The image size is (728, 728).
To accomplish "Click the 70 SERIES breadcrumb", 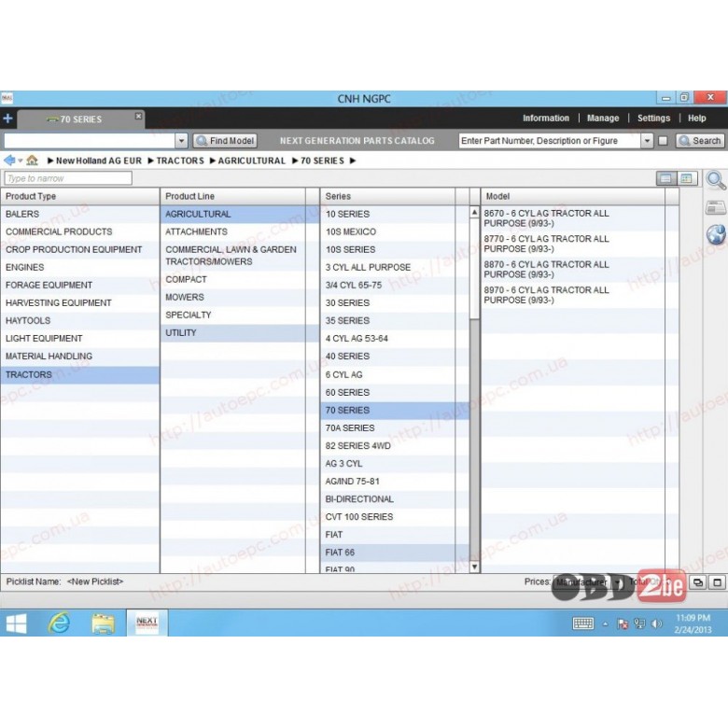I will [322, 161].
